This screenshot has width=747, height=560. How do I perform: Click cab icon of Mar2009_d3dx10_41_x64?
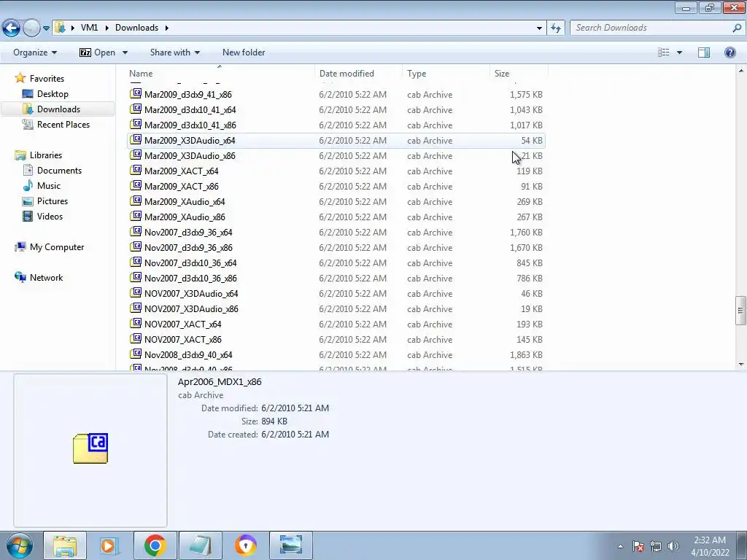tap(136, 109)
